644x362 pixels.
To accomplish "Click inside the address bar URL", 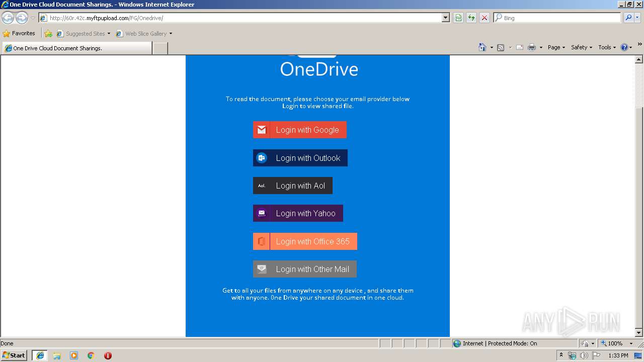I will coord(242,18).
